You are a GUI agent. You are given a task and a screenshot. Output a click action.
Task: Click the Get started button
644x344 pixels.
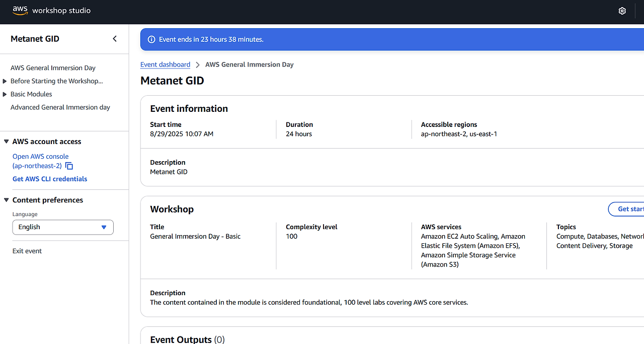pyautogui.click(x=626, y=209)
